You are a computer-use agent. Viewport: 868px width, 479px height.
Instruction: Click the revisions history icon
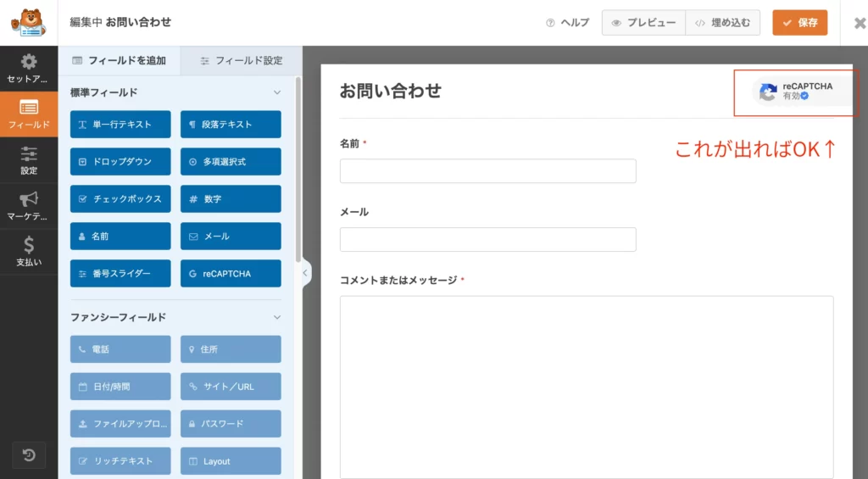(29, 455)
